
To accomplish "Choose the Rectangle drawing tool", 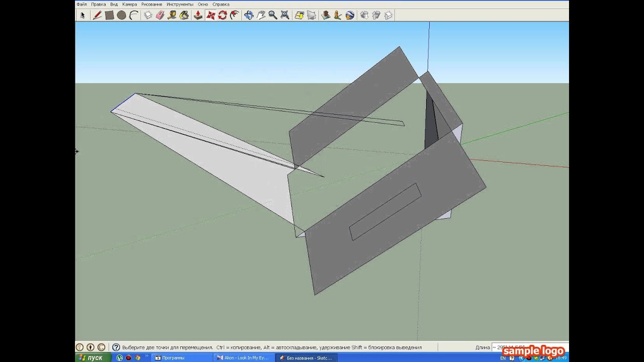I will click(109, 15).
